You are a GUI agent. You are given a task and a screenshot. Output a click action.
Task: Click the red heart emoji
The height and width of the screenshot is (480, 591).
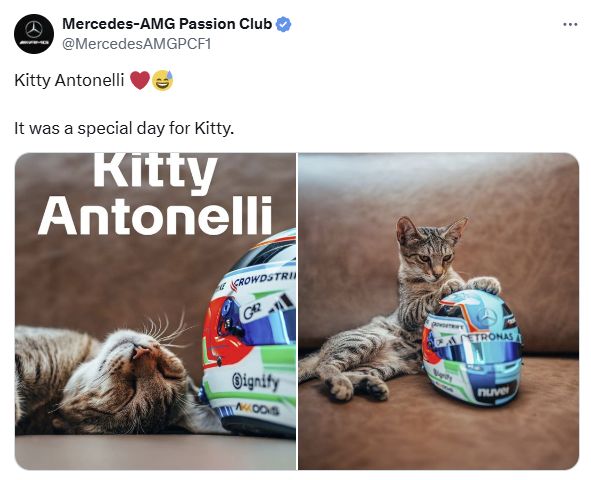point(140,80)
